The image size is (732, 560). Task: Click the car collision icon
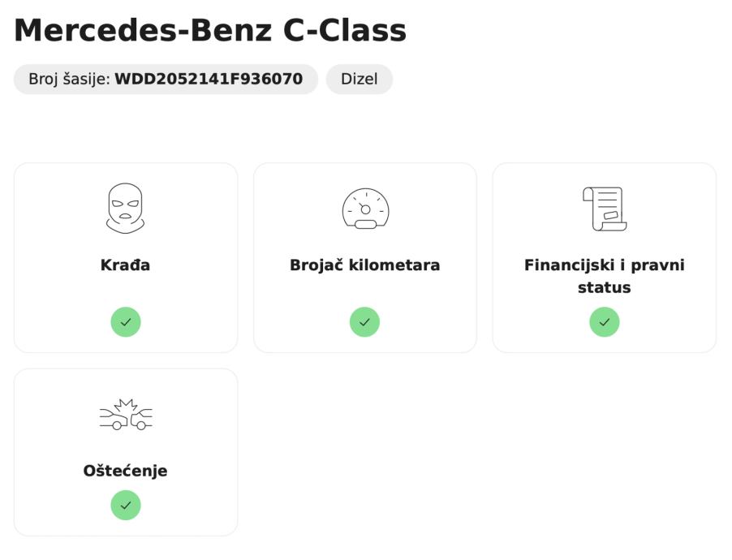tap(126, 414)
